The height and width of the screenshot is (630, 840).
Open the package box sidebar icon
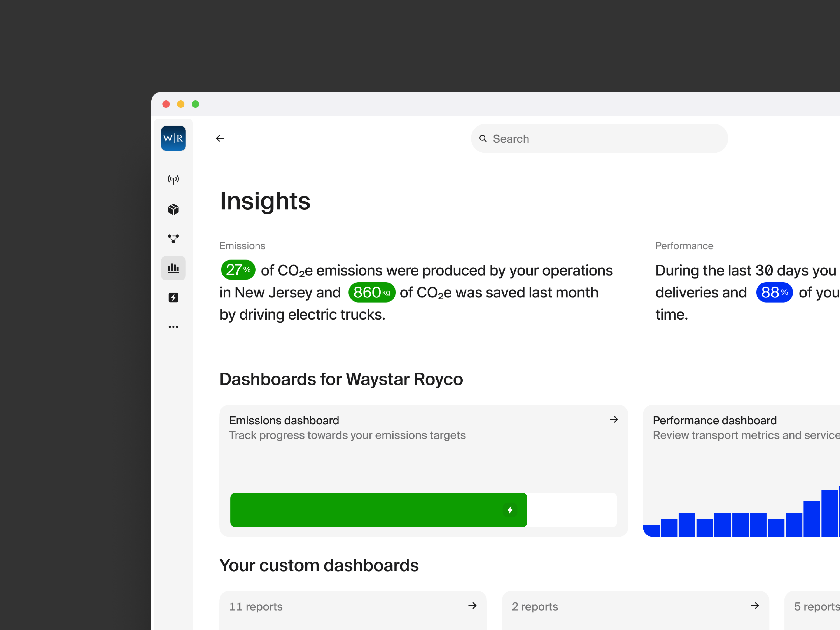point(173,209)
